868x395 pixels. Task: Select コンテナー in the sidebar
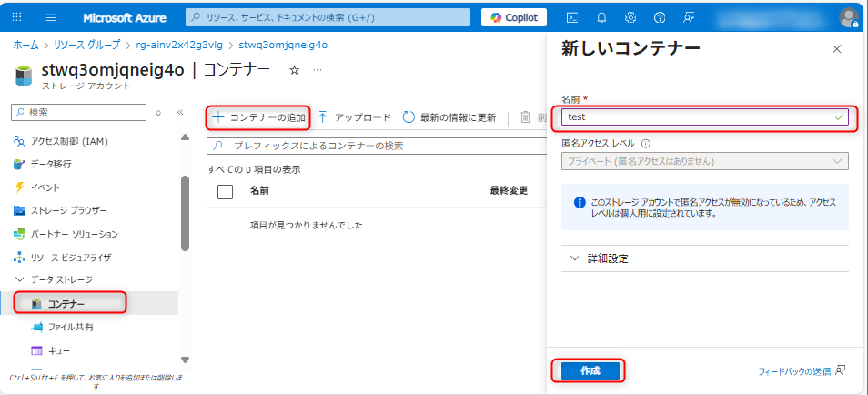[66, 303]
